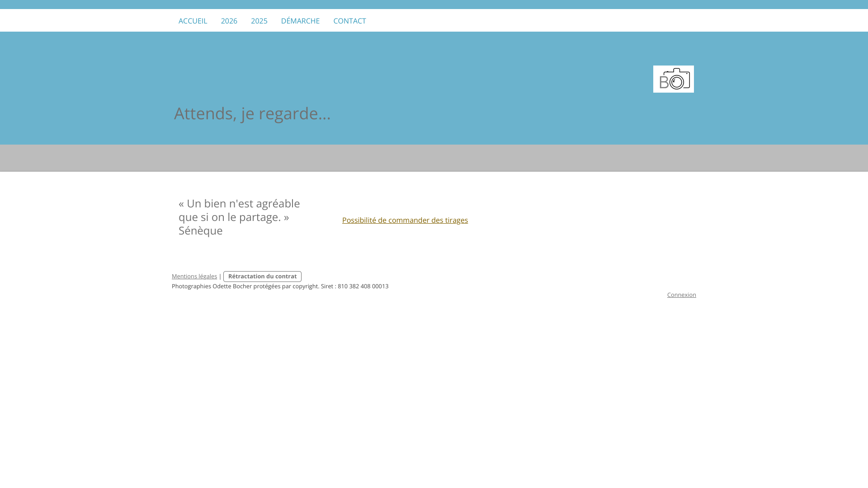Go to the 2026 gallery page

(229, 21)
